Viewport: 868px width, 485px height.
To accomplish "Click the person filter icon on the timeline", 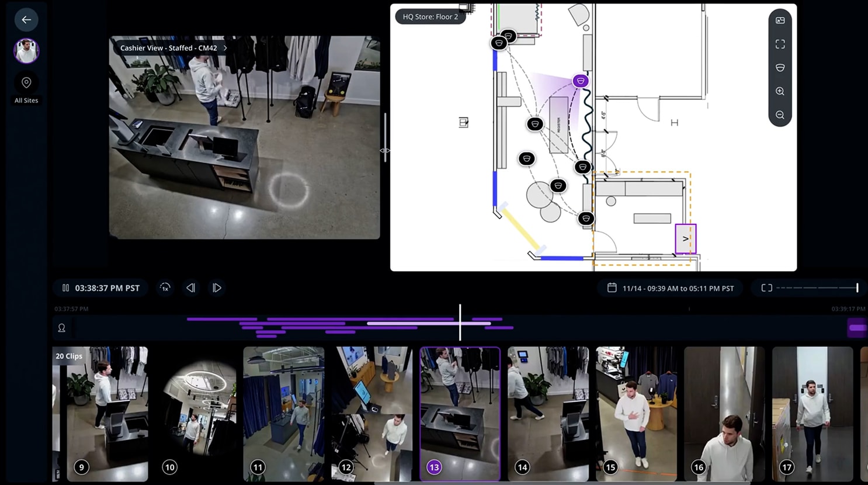I will (x=61, y=328).
